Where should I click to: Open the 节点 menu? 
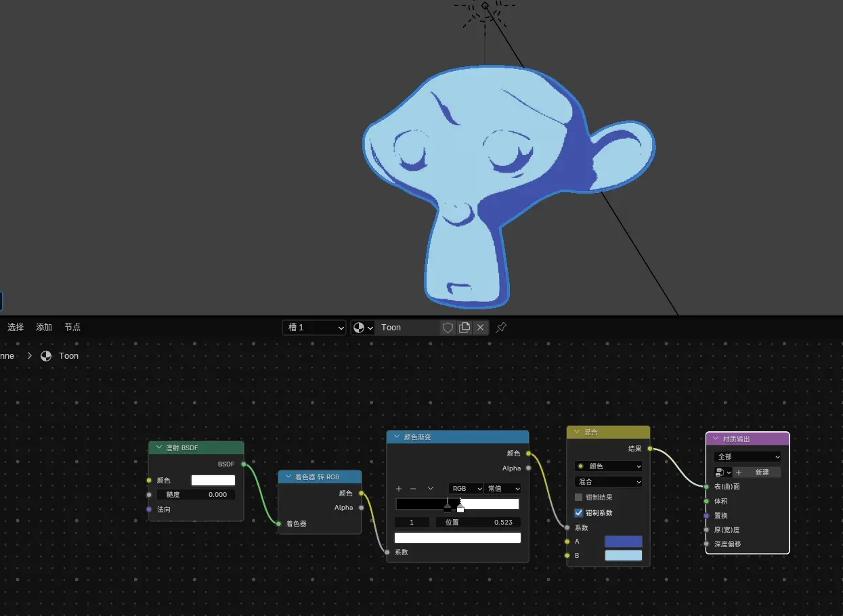[x=72, y=328]
